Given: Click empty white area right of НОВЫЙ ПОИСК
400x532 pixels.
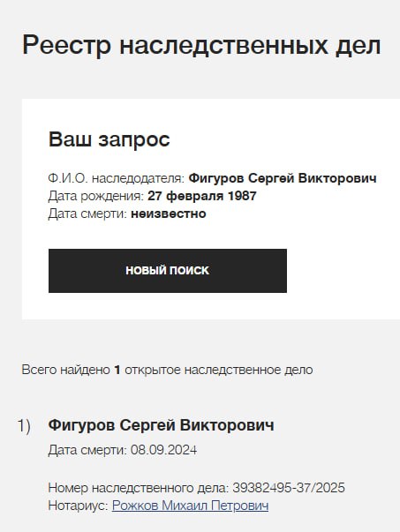Looking at the screenshot, I should click(343, 271).
